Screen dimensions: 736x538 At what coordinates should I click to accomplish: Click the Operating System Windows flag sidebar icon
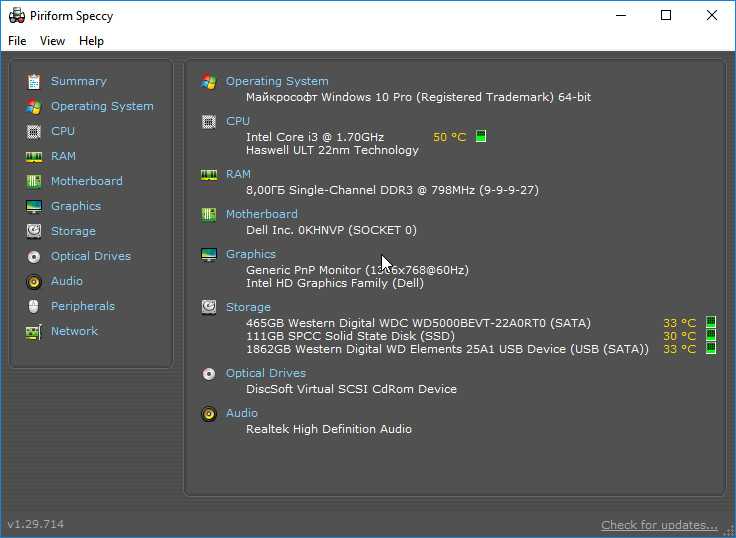click(x=34, y=107)
